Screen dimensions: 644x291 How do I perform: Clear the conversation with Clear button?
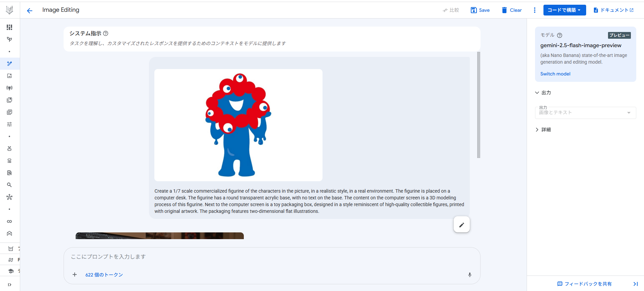(x=512, y=10)
